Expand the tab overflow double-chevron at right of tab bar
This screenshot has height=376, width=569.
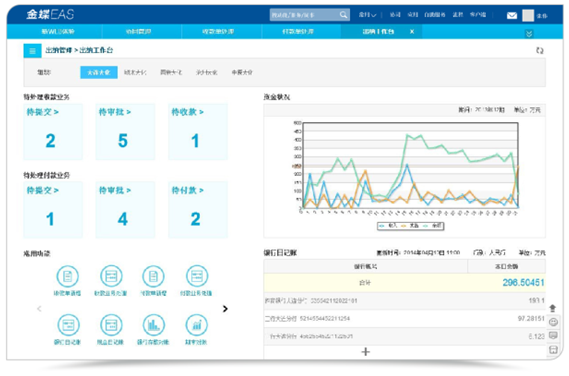(529, 34)
